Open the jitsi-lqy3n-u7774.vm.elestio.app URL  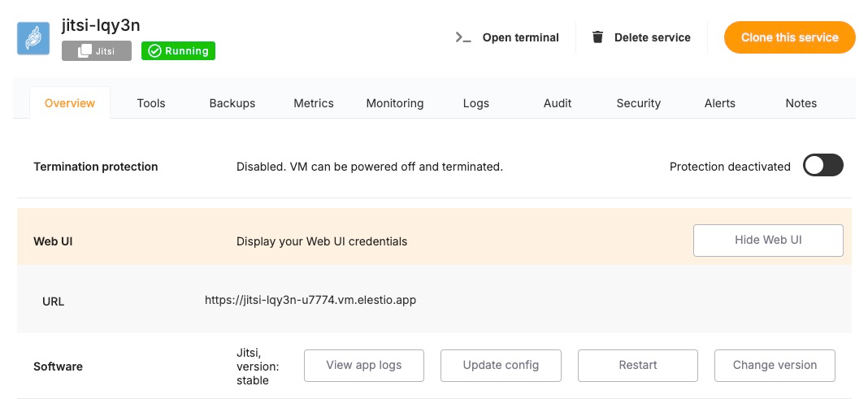point(310,301)
